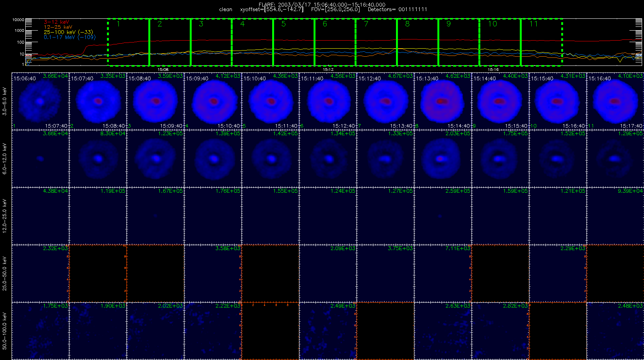
Task: Open the 12.0-25.0 keV image with peak 1.67E+05
Action: click(x=155, y=216)
